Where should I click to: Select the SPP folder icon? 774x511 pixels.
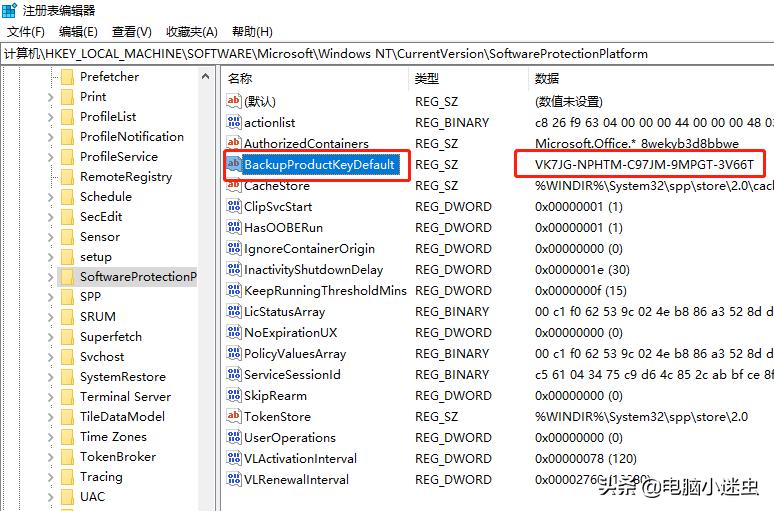pos(67,297)
